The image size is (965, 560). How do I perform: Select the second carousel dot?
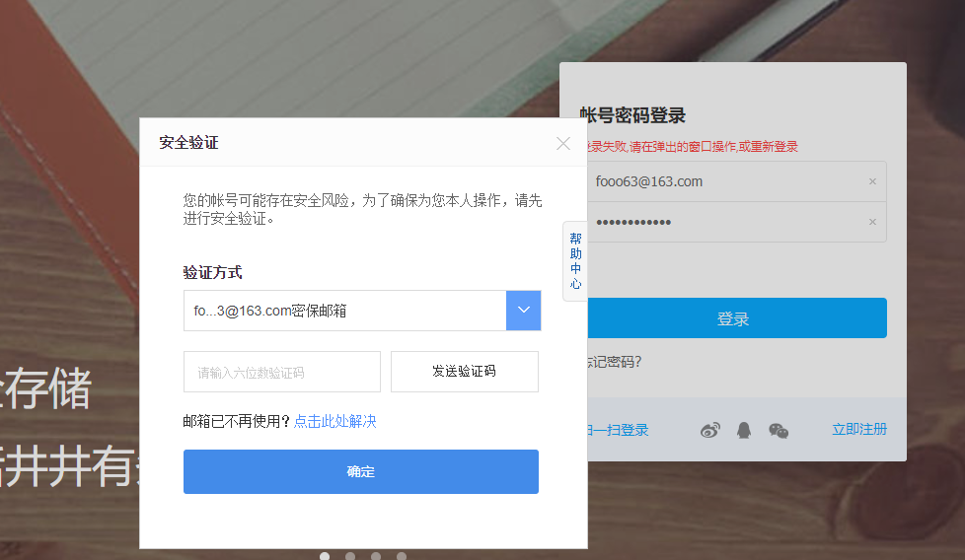[x=350, y=556]
